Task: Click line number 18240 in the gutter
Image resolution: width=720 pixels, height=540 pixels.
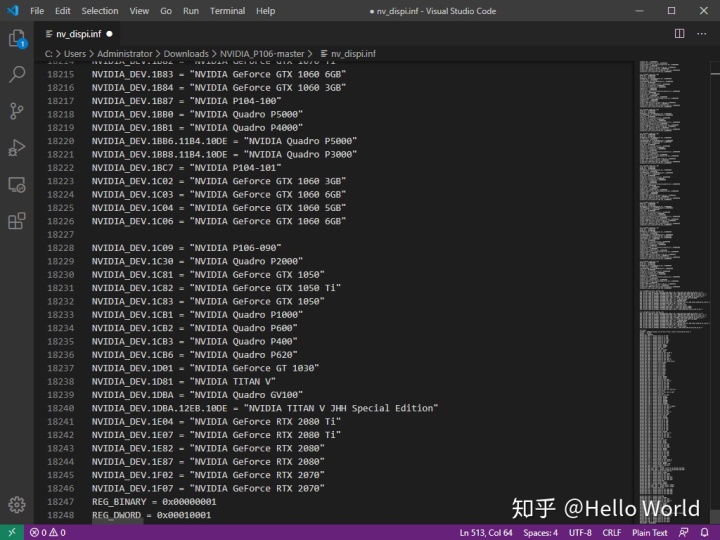Action: (61, 408)
